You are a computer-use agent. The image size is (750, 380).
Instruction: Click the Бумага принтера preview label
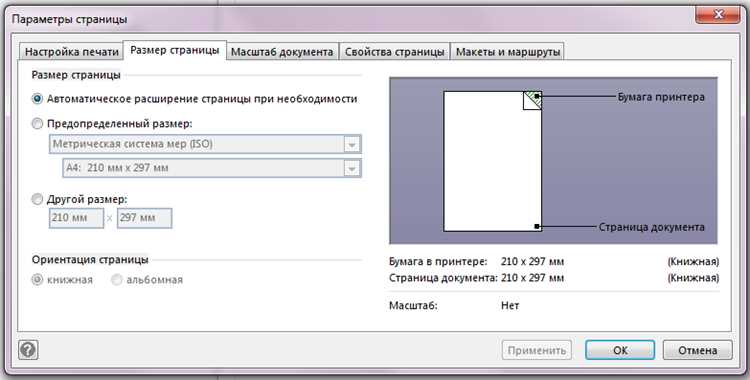(x=661, y=97)
